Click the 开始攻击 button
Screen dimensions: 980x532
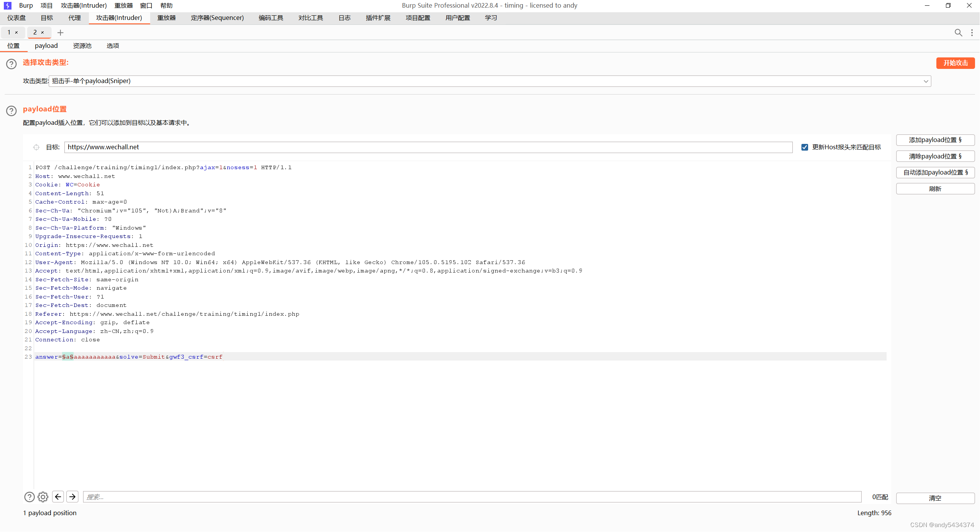(955, 63)
